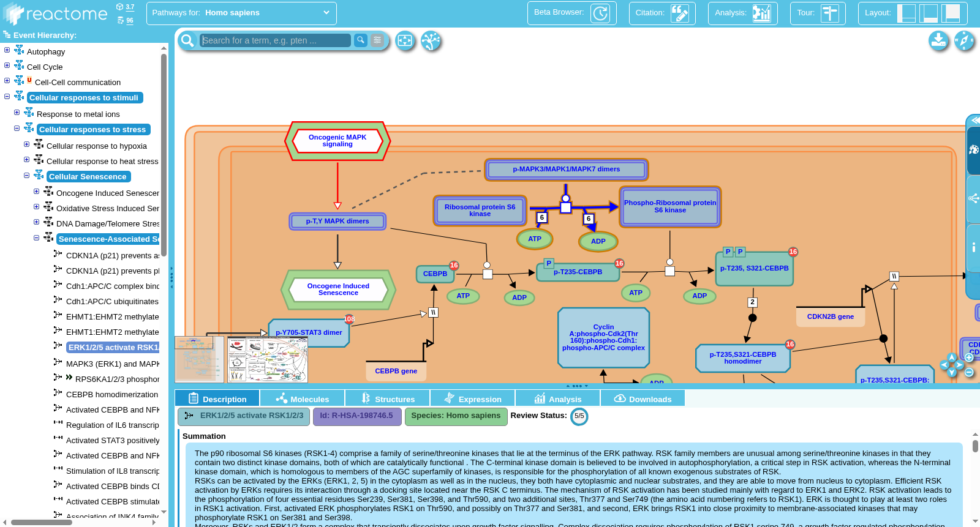Select ERK1/2/5 activate RSK1/2/3 in hierarchy

(113, 348)
